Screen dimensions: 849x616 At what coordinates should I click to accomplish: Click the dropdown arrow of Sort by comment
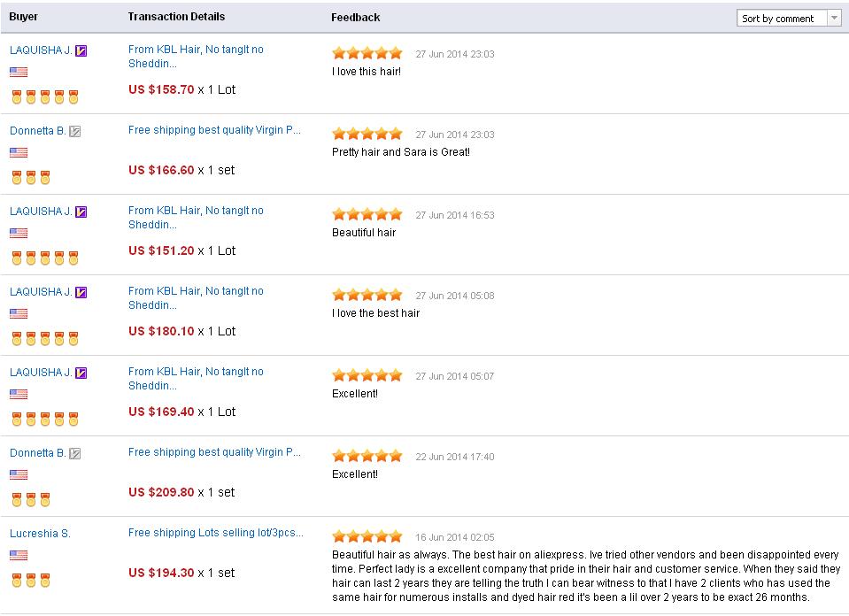click(x=834, y=18)
